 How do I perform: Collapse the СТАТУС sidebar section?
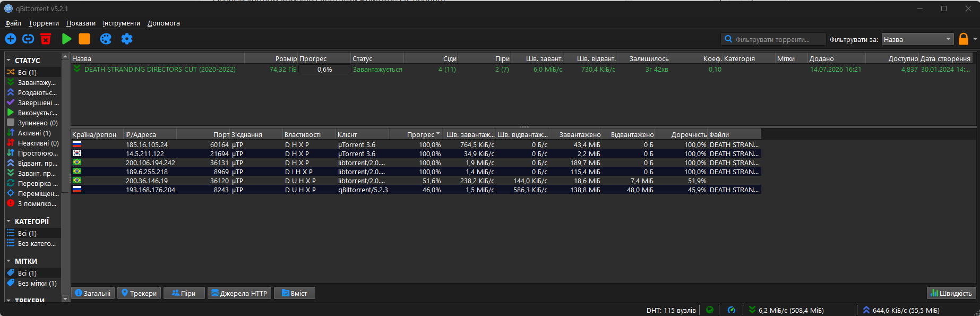(x=9, y=61)
